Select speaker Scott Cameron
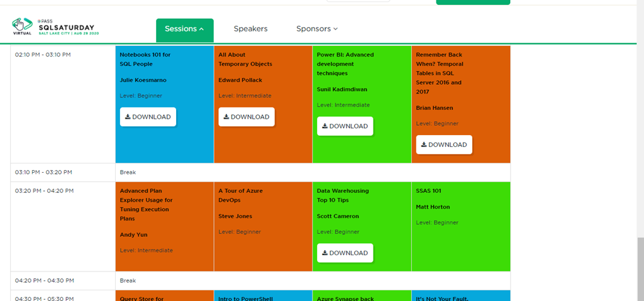Viewport: 644px width, 301px height. [x=338, y=216]
